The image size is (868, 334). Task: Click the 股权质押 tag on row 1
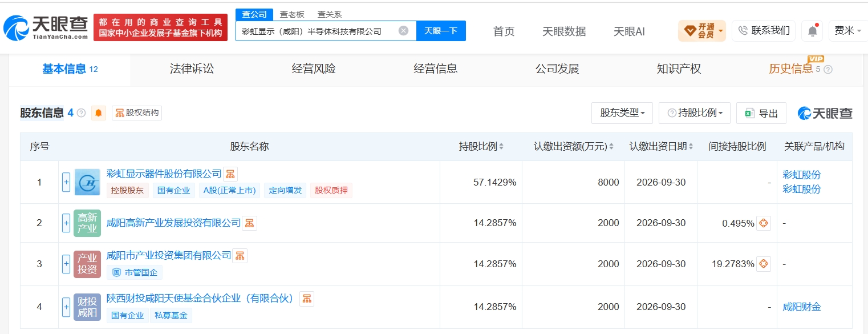point(331,190)
